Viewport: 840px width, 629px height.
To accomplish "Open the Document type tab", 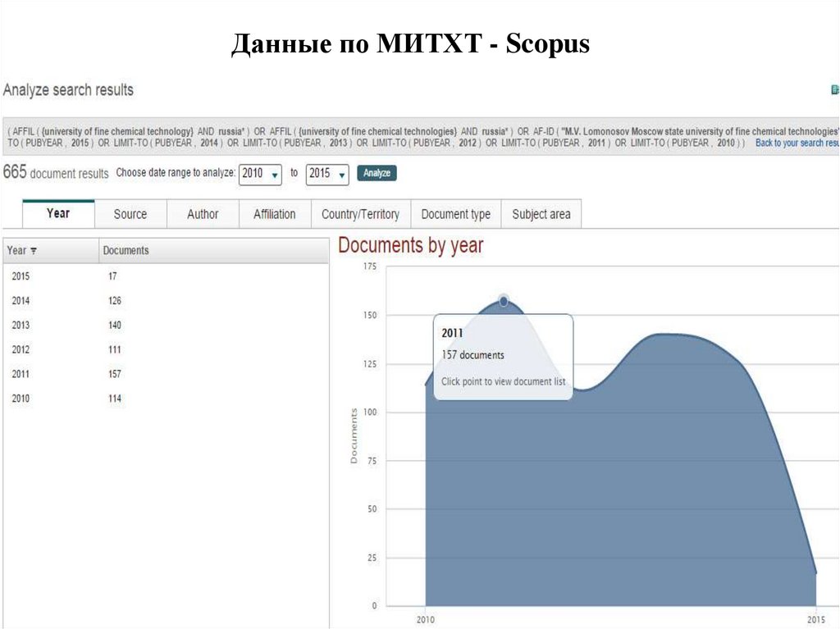I will (x=455, y=213).
